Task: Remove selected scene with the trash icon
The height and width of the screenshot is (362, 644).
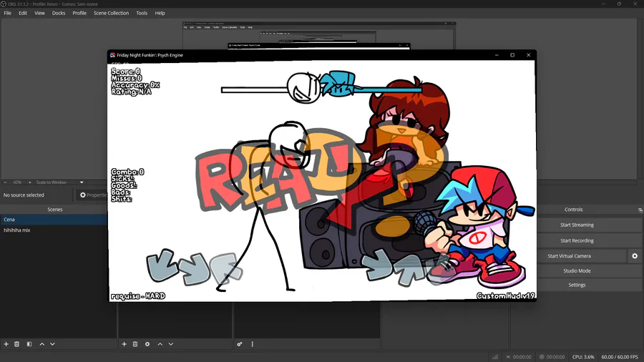Action: (17, 344)
